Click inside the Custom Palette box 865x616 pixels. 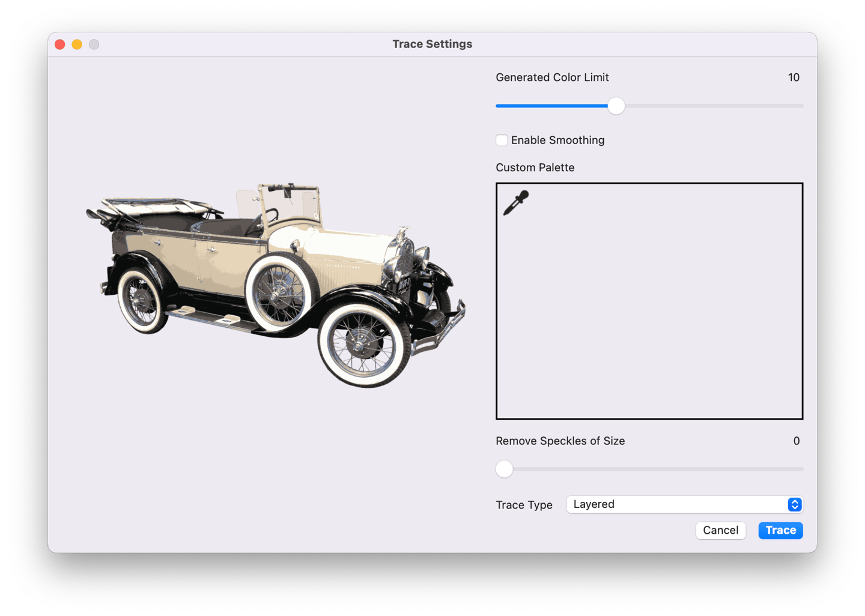point(649,301)
